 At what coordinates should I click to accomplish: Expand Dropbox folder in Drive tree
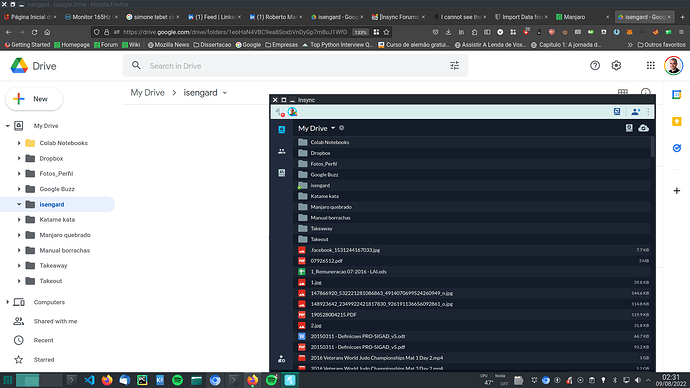(x=19, y=158)
